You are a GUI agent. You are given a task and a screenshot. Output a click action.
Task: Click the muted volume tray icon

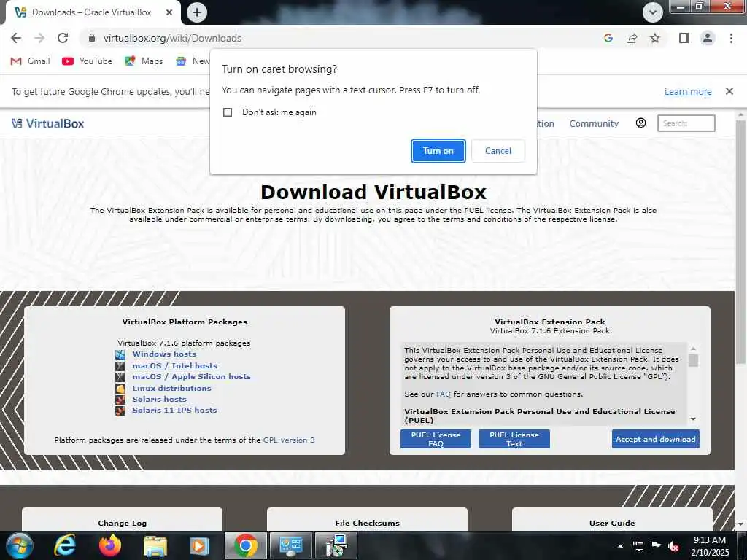click(x=673, y=546)
